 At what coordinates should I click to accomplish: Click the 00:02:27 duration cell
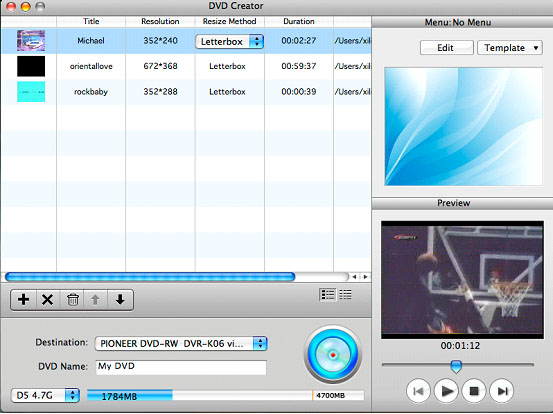coord(299,41)
